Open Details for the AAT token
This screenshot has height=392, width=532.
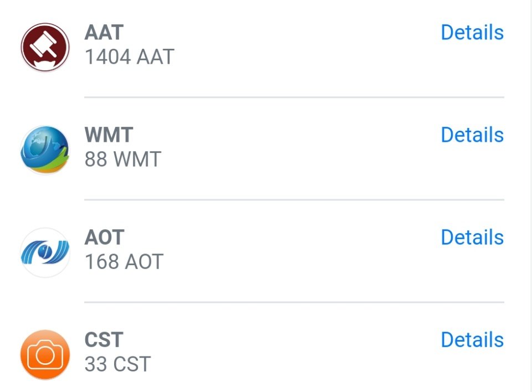point(472,32)
